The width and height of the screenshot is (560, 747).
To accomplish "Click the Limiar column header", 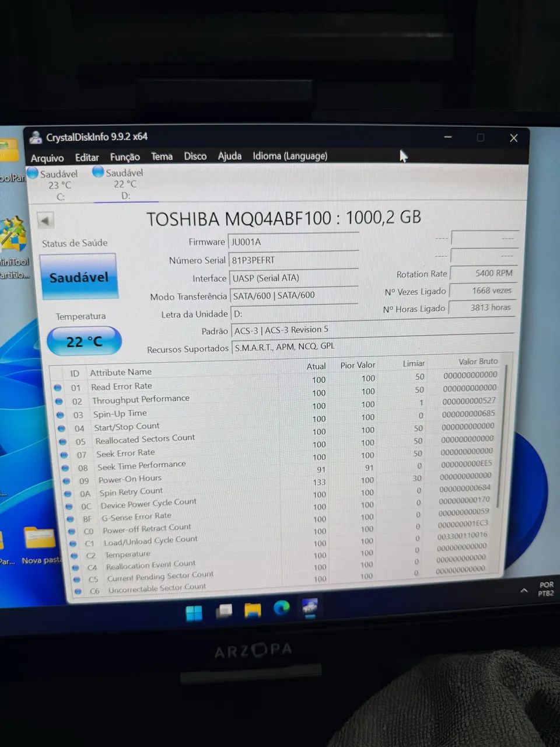I will pyautogui.click(x=414, y=363).
